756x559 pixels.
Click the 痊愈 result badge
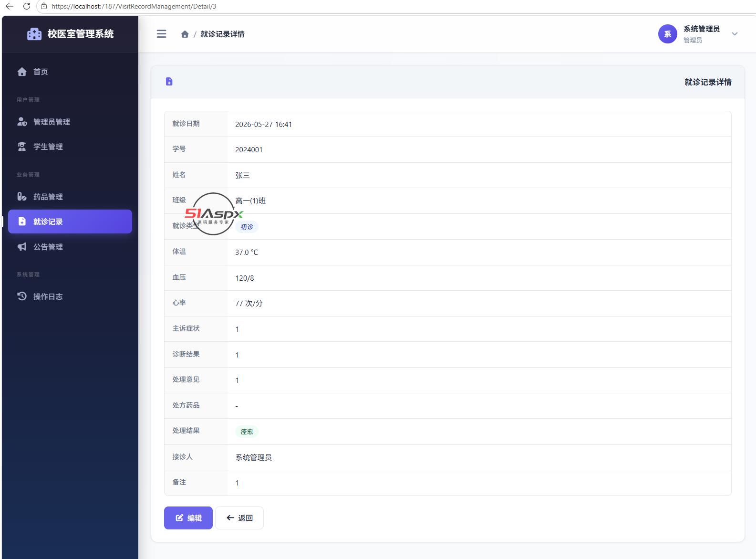(x=247, y=432)
